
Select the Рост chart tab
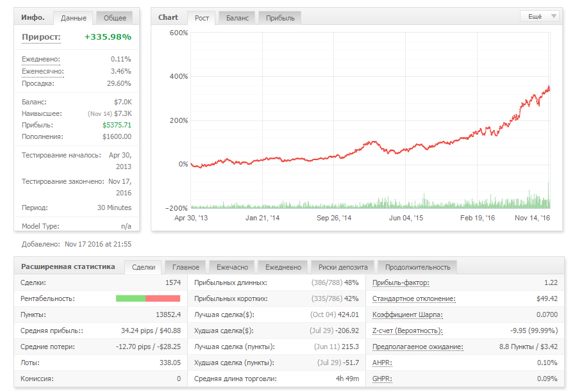point(202,18)
